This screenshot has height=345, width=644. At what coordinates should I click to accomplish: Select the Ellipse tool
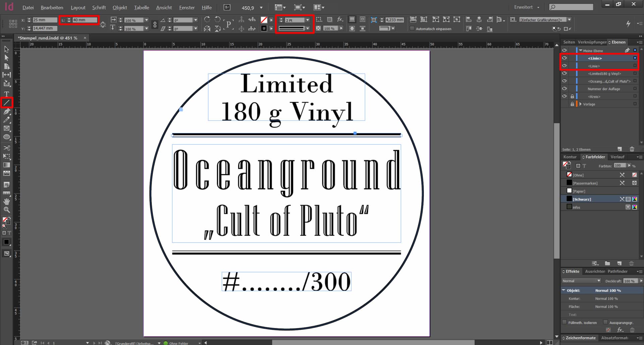click(x=7, y=136)
